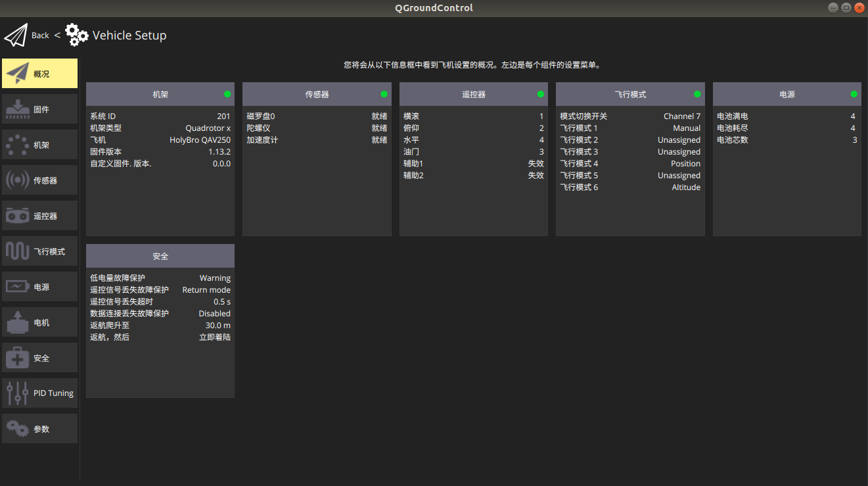Click the green status dot on 遥控器 card
This screenshot has width=868, height=486.
(541, 94)
